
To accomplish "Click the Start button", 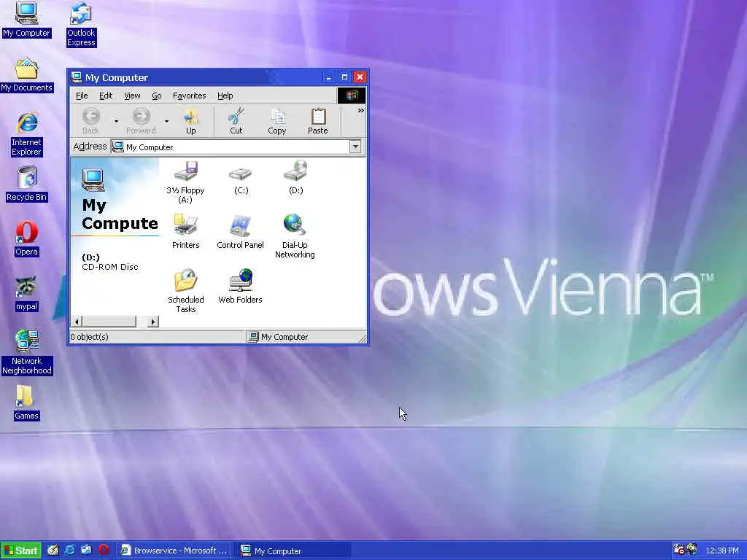I will click(x=21, y=551).
